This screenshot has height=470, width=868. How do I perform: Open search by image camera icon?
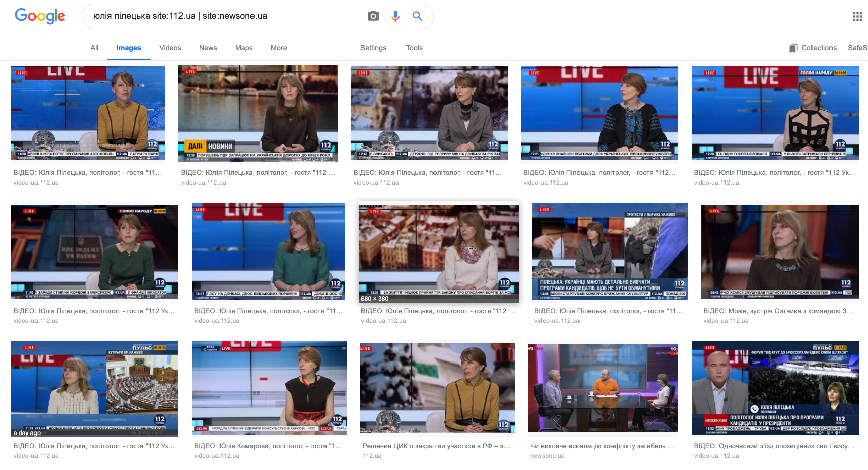pos(373,16)
